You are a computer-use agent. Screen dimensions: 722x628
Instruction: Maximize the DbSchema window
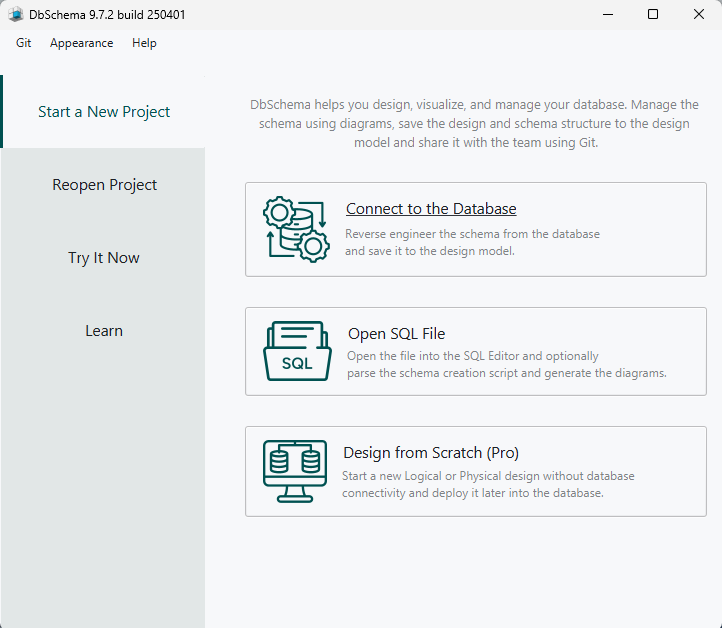[x=653, y=14]
